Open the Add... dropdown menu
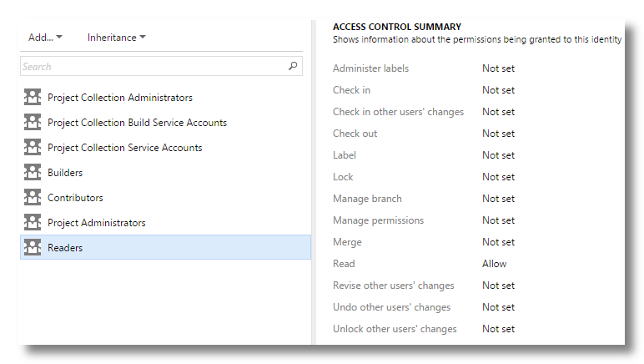This screenshot has width=644, height=364. point(45,38)
